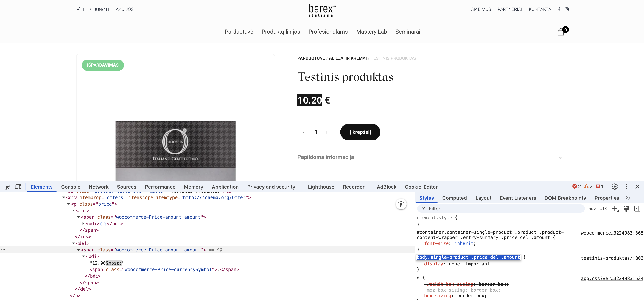644x300 pixels.
Task: Select the Computed tab
Action: 454,198
